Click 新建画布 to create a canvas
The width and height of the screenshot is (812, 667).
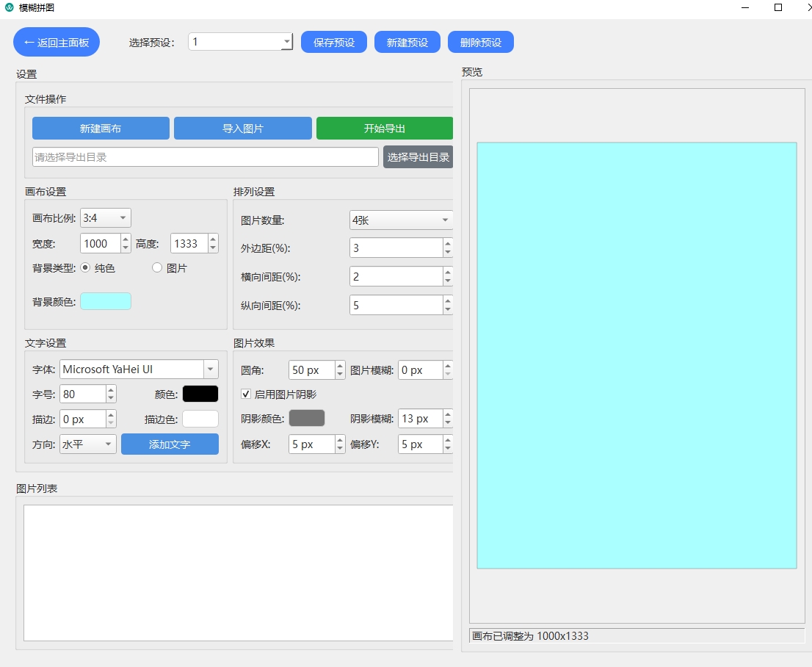click(x=101, y=128)
